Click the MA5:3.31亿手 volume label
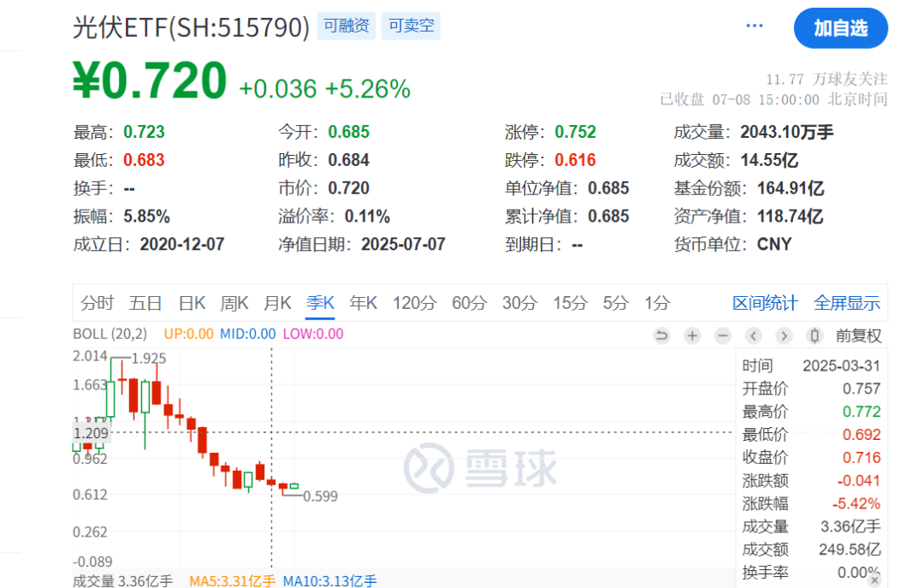 (232, 581)
